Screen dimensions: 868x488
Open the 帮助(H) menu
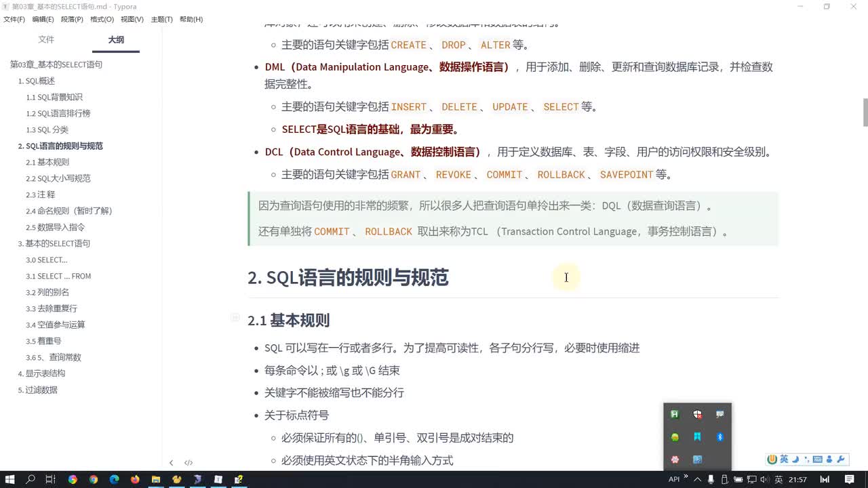(x=191, y=19)
